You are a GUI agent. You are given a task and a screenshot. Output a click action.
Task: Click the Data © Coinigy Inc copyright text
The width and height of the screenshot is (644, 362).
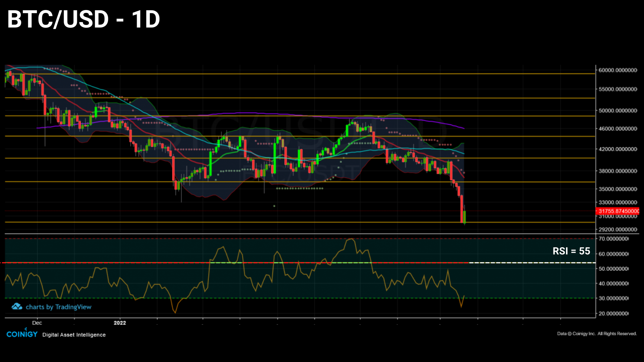pyautogui.click(x=597, y=333)
